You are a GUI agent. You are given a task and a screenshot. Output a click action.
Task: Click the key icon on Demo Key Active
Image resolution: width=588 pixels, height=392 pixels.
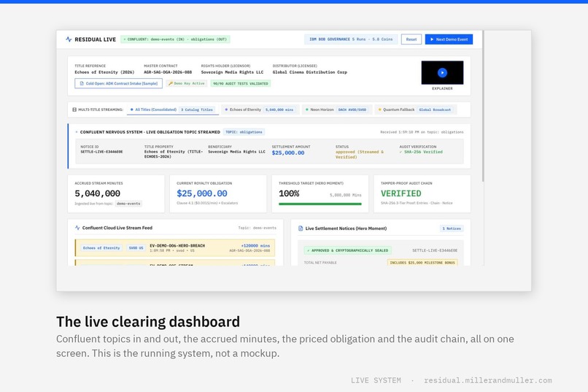tap(171, 83)
